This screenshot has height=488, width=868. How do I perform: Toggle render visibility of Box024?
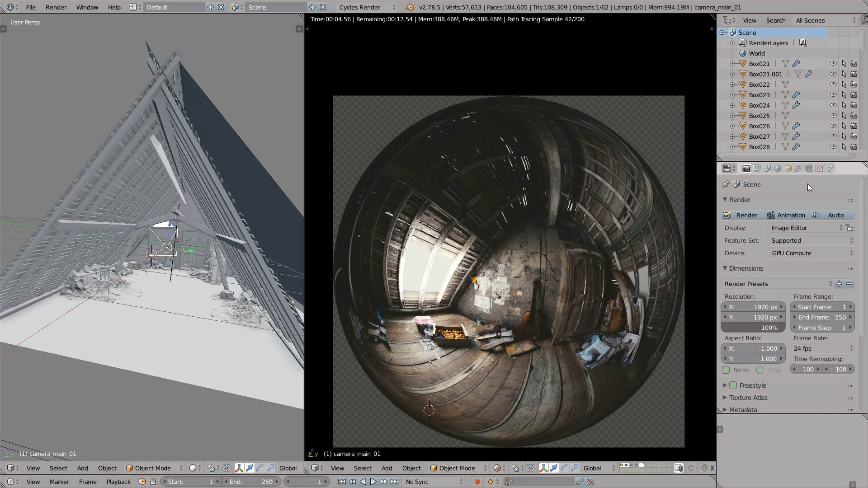click(854, 105)
